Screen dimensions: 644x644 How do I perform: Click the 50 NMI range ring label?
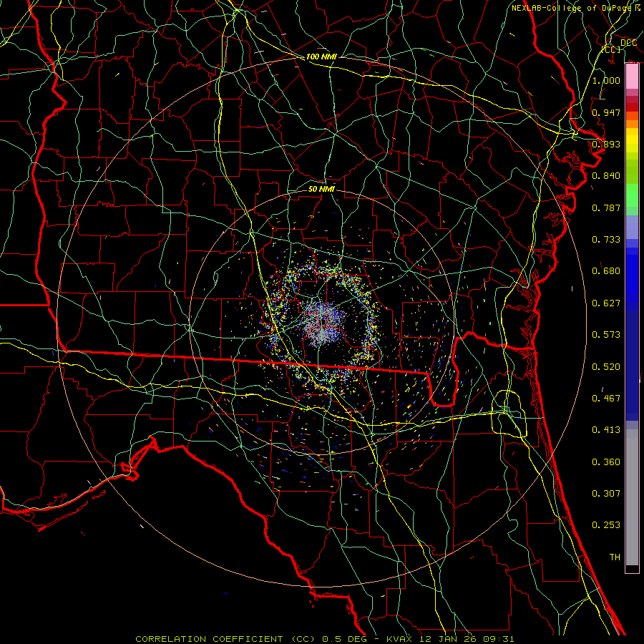pos(321,189)
